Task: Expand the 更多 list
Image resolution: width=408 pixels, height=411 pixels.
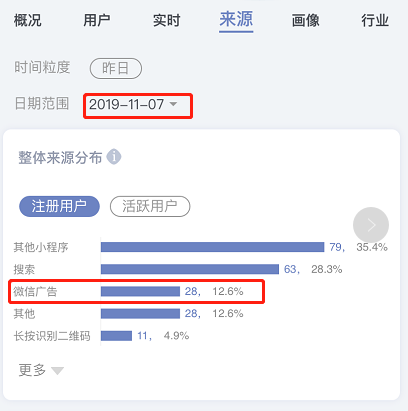Action: (x=41, y=370)
